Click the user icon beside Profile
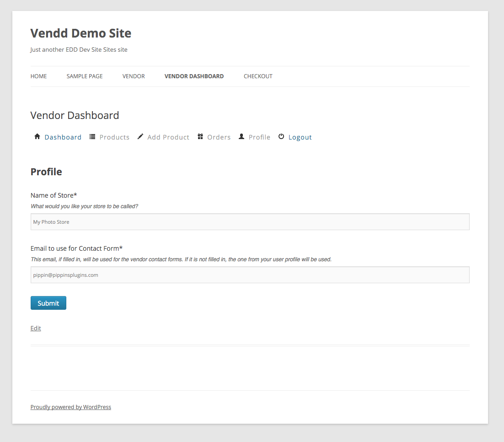The width and height of the screenshot is (504, 442). pyautogui.click(x=241, y=137)
